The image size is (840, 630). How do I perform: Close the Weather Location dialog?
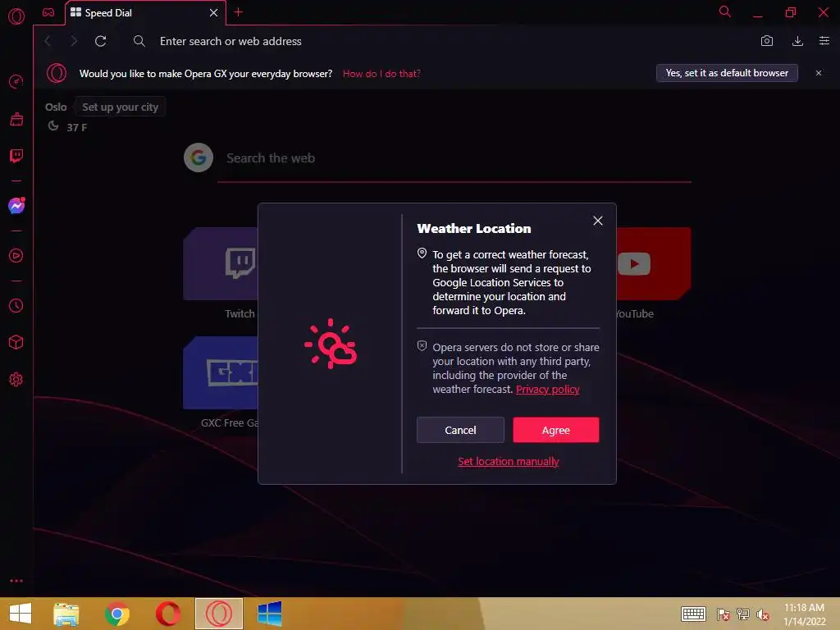(x=598, y=221)
